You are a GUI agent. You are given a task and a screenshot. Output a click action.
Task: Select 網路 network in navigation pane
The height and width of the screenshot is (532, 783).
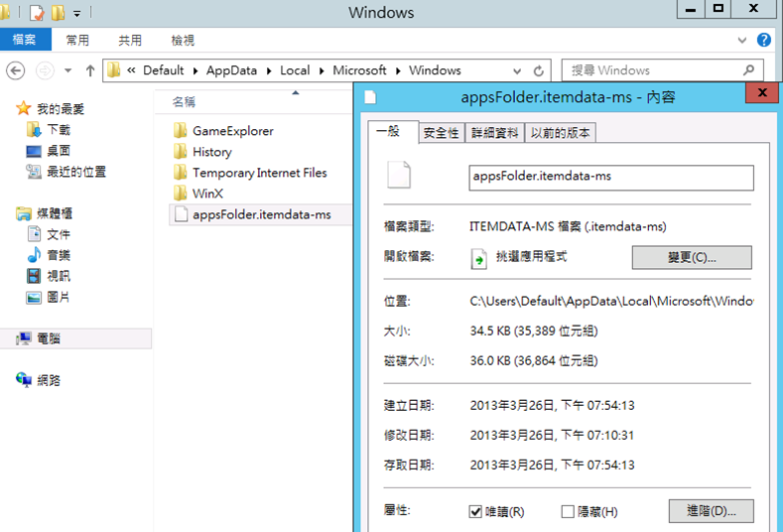pos(39,380)
